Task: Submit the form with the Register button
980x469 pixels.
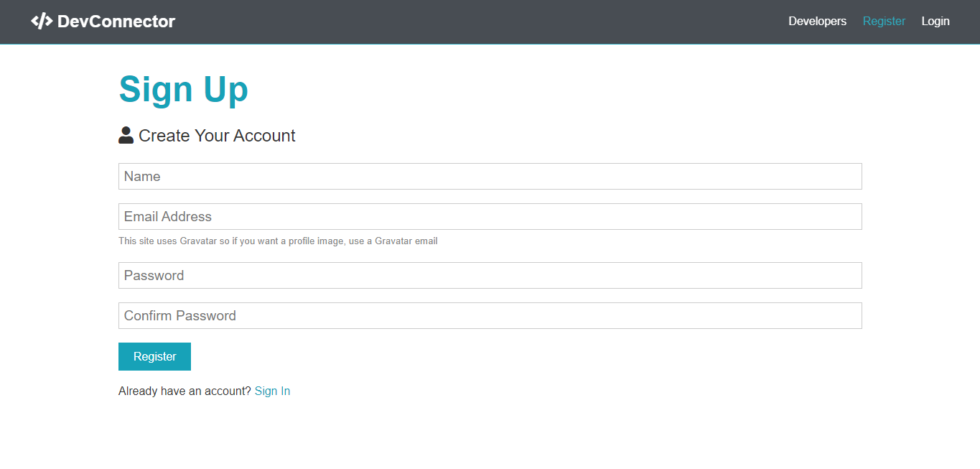Action: click(154, 356)
